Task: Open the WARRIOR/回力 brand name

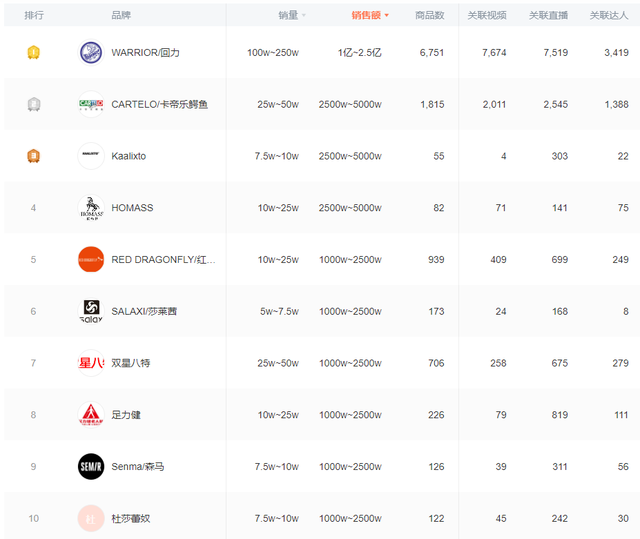Action: click(145, 53)
